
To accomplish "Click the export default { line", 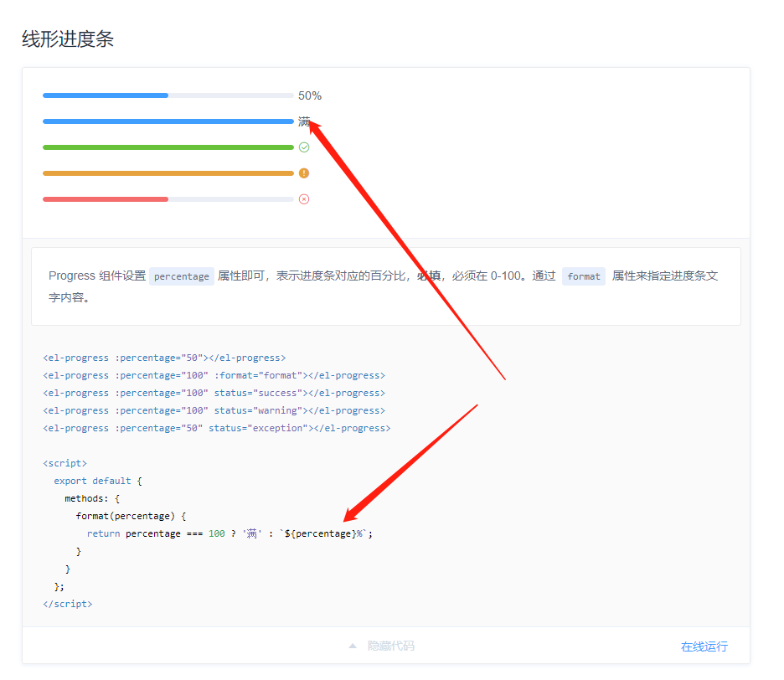I will click(x=98, y=481).
